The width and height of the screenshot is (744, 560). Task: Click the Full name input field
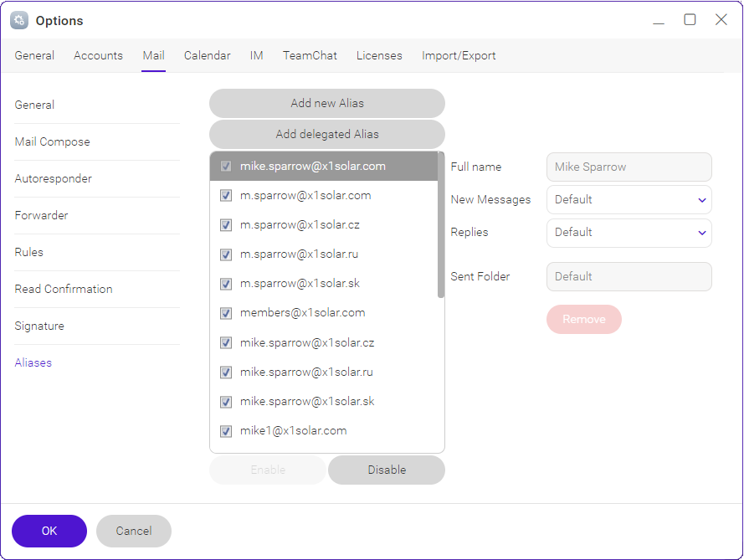pos(629,167)
